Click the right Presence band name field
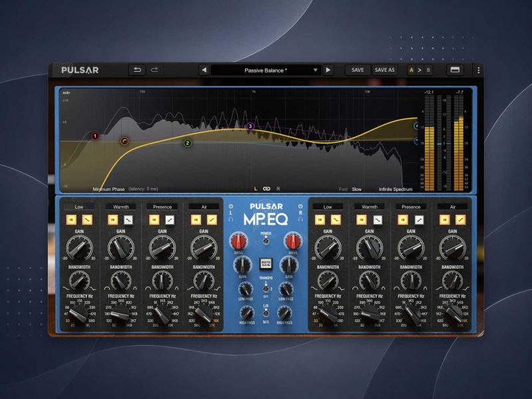This screenshot has width=532, height=399. click(411, 207)
